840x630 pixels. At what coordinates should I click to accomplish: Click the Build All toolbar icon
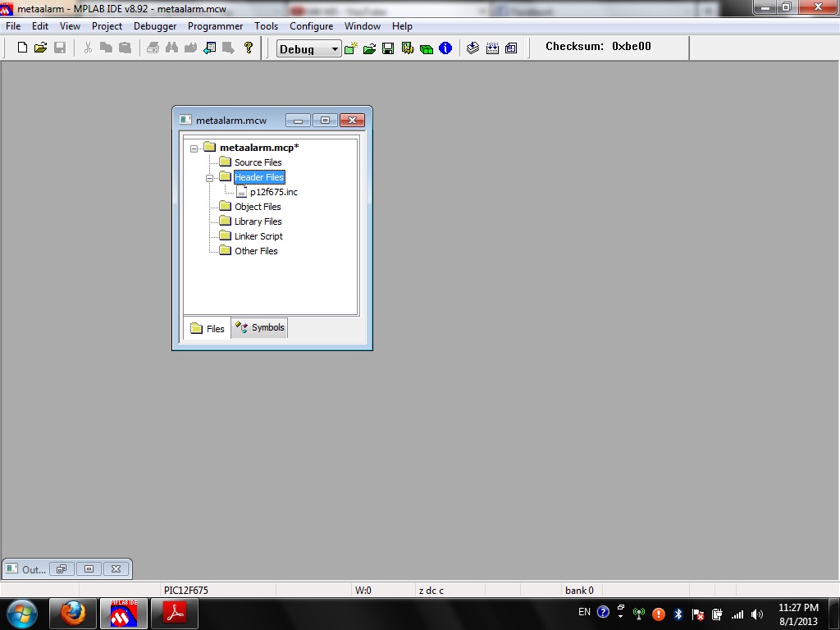click(x=492, y=48)
